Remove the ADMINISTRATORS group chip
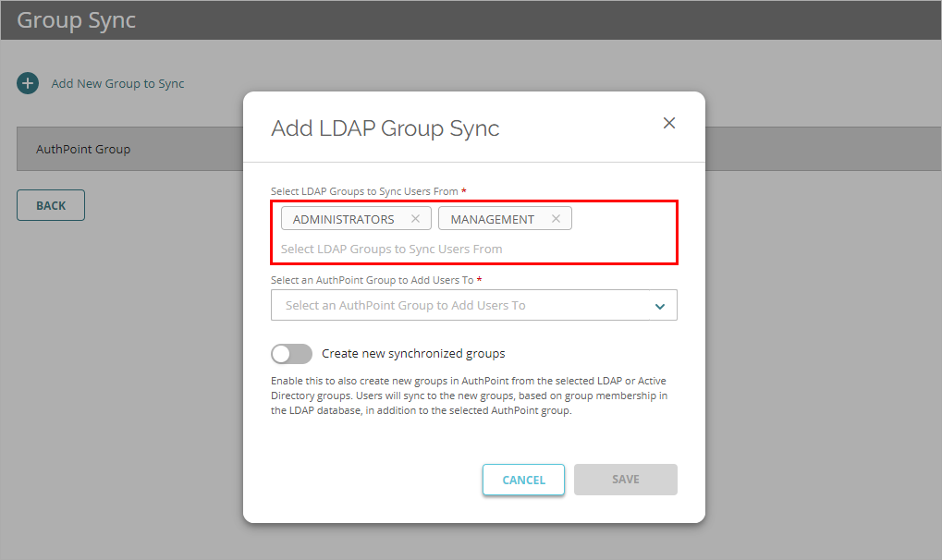Image resolution: width=942 pixels, height=560 pixels. tap(416, 218)
